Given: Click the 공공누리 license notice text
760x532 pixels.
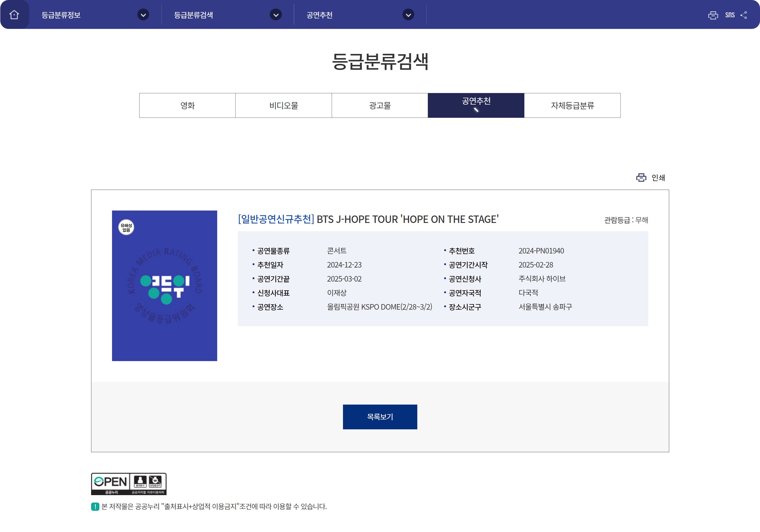Looking at the screenshot, I should 214,506.
